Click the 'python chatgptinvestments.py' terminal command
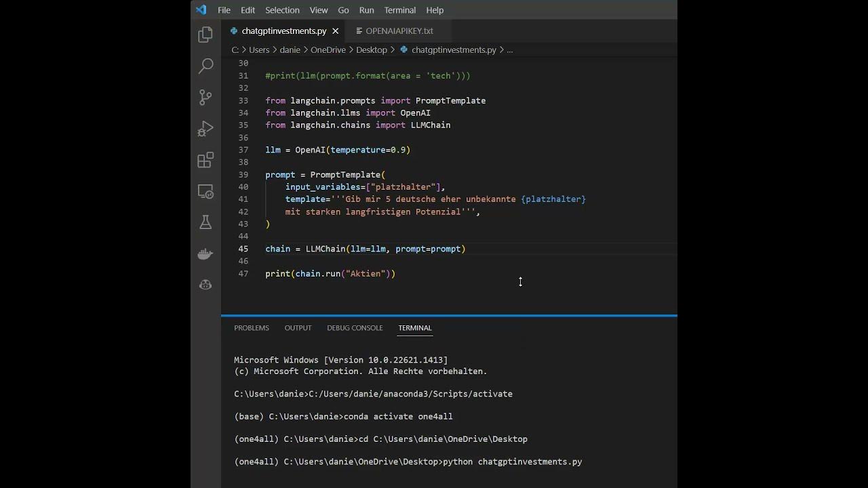 click(513, 462)
